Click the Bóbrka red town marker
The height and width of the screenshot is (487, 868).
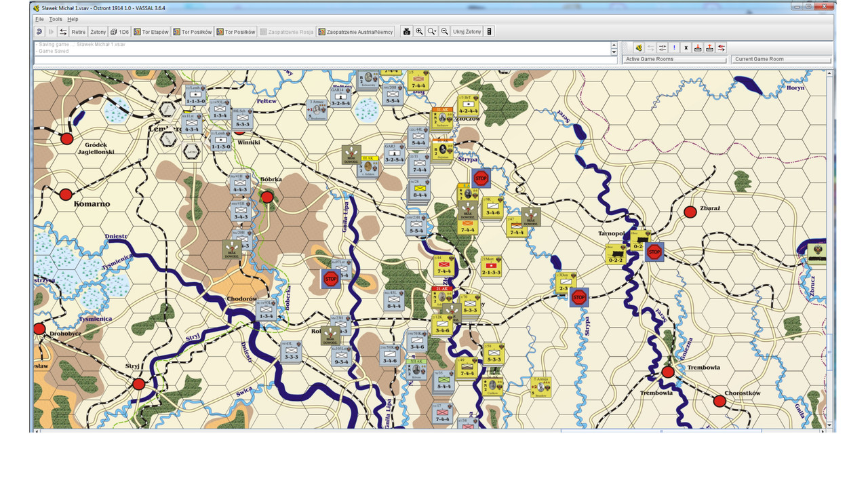point(267,197)
